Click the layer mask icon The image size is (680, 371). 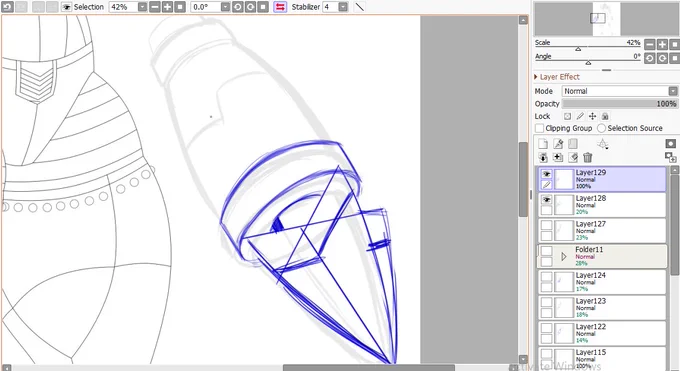coord(670,144)
